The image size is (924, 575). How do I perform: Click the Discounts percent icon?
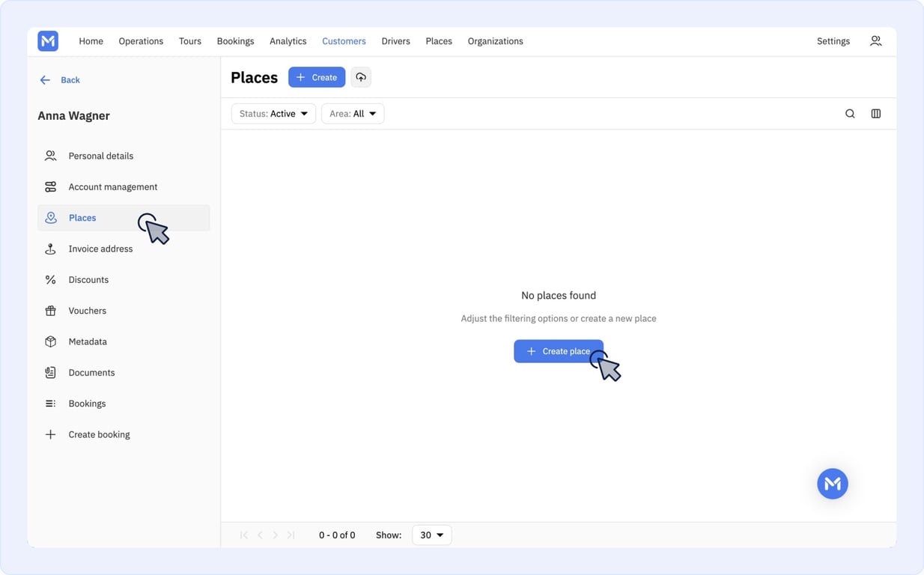50,280
